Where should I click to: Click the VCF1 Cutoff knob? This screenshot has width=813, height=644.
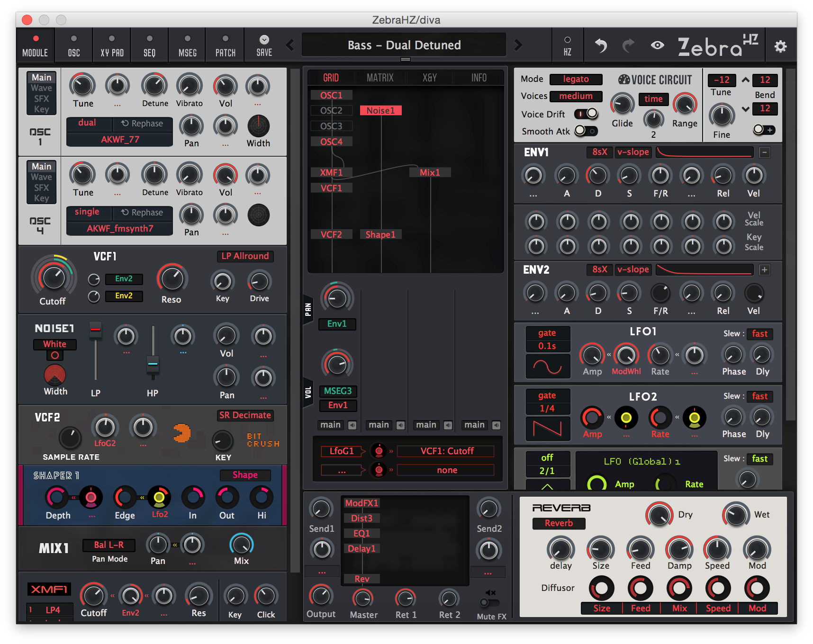54,278
